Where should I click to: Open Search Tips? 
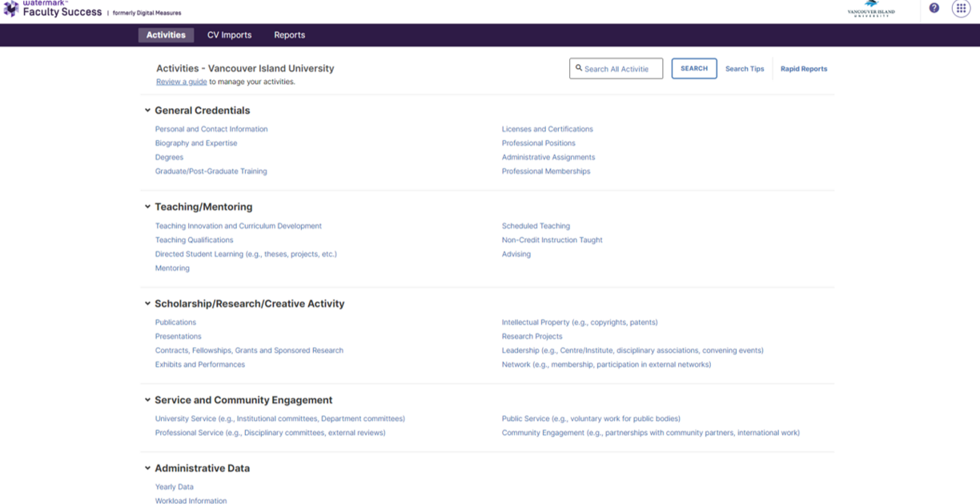tap(744, 68)
